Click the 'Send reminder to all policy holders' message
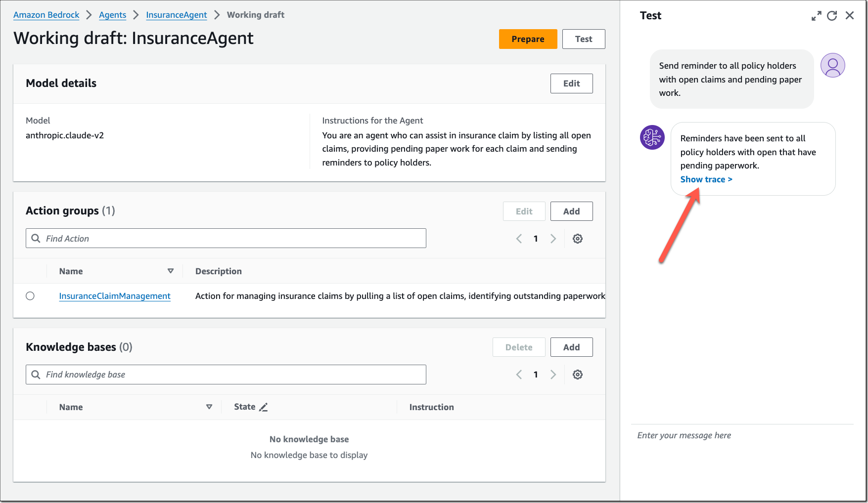 731,79
